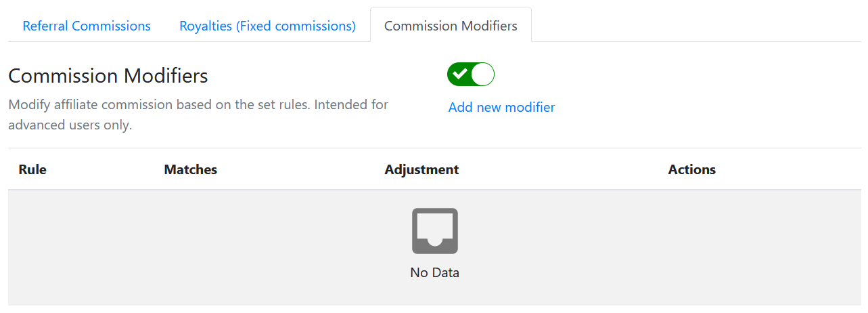Click empty gray table area under Rule
This screenshot has width=868, height=313.
point(81,248)
